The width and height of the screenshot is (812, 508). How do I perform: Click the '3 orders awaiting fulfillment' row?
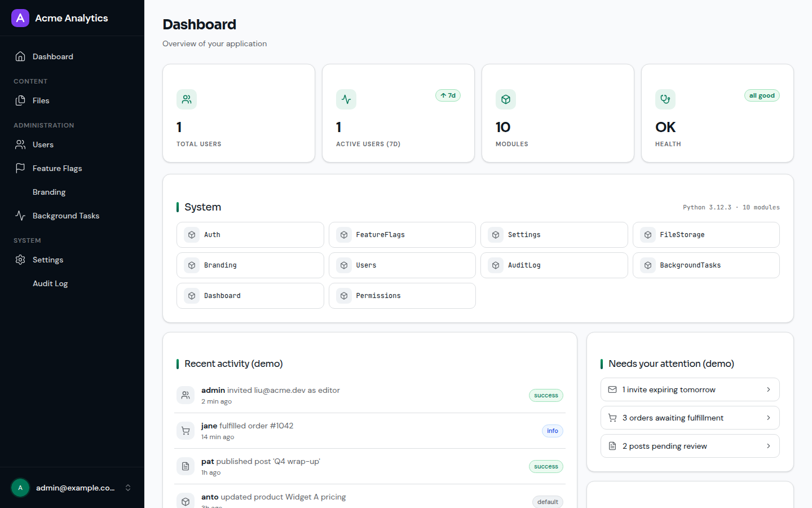click(690, 418)
